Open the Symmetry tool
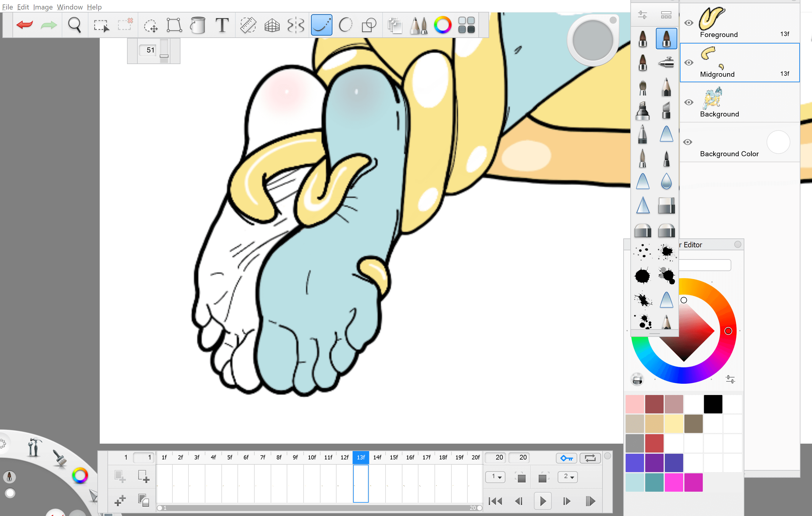Viewport: 812px width, 516px height. pos(296,25)
